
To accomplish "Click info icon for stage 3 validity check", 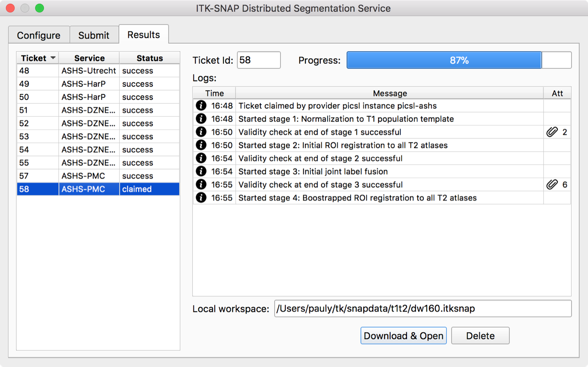I will point(201,184).
